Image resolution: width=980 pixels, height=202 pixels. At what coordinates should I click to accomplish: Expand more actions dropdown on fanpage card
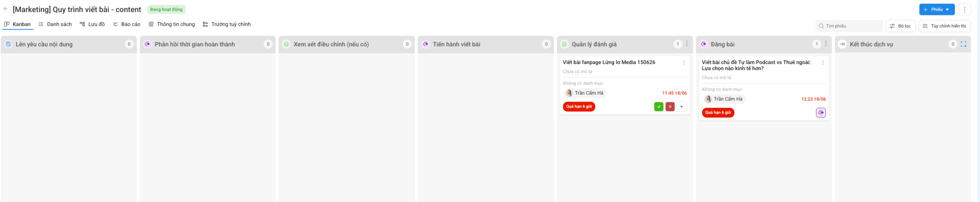click(x=681, y=107)
